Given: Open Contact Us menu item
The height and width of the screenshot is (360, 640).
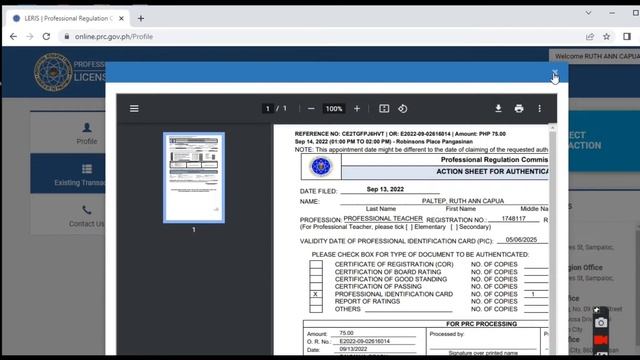Looking at the screenshot, I should coord(87,216).
